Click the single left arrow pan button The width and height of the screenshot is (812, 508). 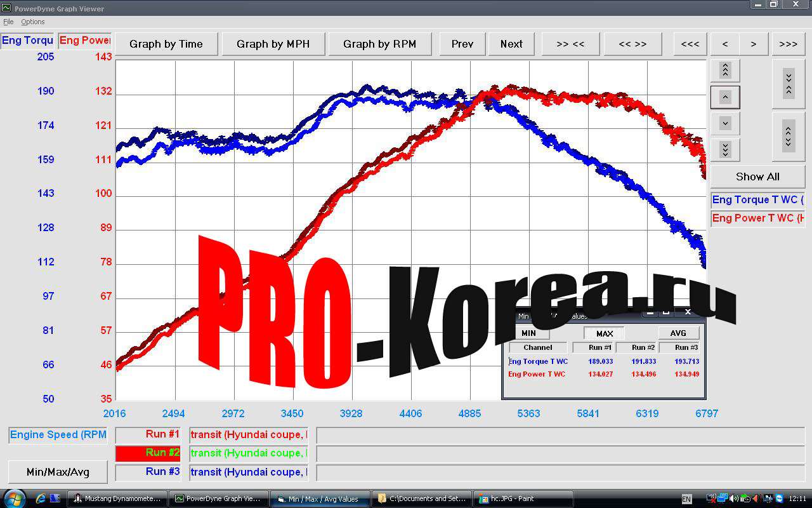tap(725, 44)
